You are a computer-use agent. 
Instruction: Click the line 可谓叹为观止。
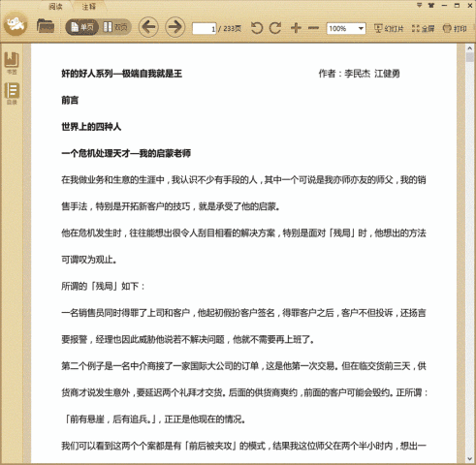tap(89, 260)
